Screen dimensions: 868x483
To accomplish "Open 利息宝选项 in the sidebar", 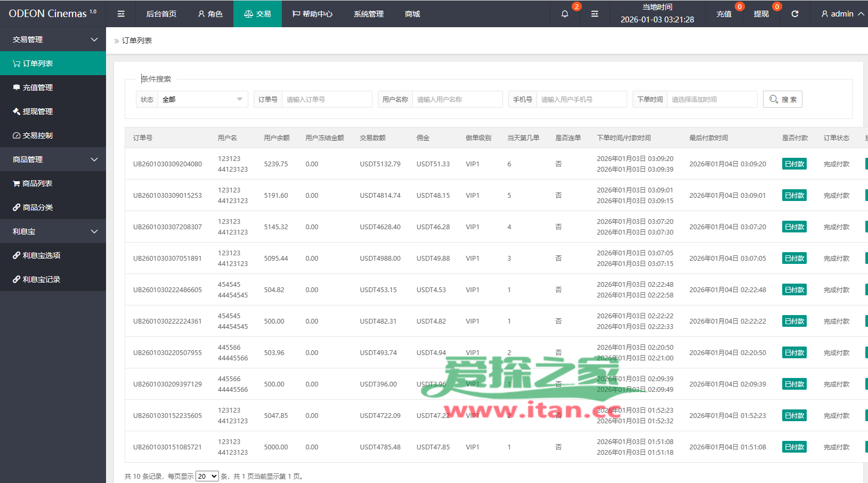I will [x=41, y=255].
